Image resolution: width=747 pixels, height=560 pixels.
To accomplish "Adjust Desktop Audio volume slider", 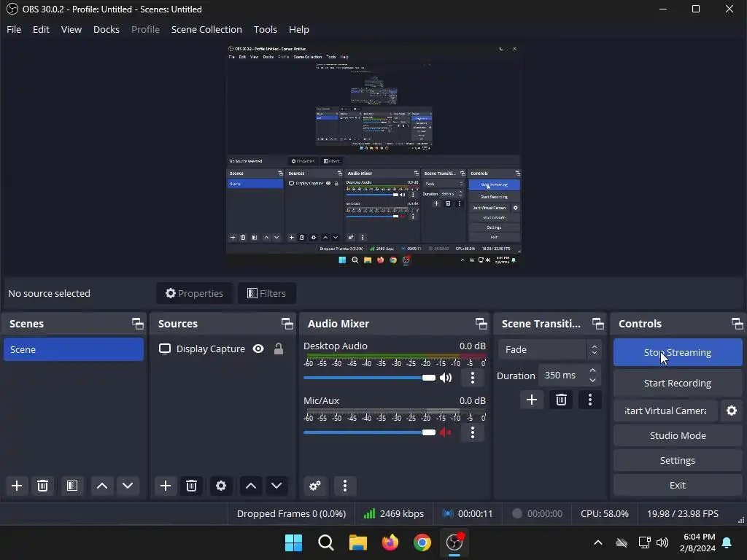I will click(370, 378).
